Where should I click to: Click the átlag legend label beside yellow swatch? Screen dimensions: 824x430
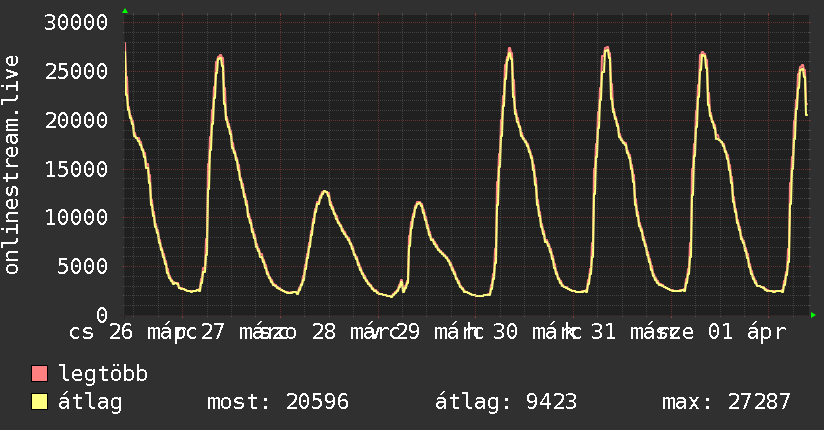point(90,402)
